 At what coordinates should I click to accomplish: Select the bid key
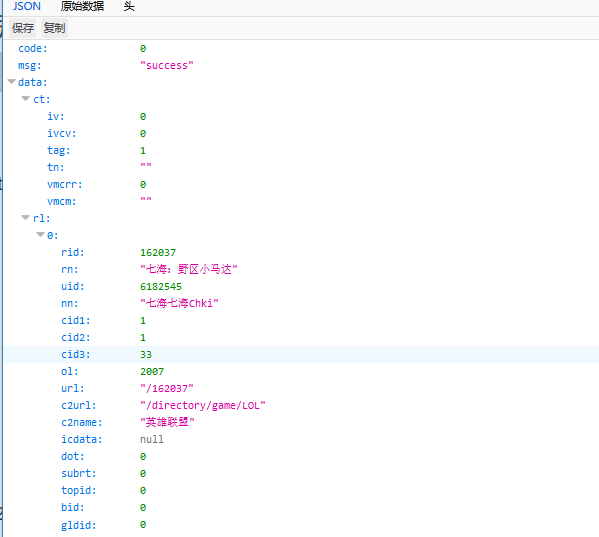[73, 507]
